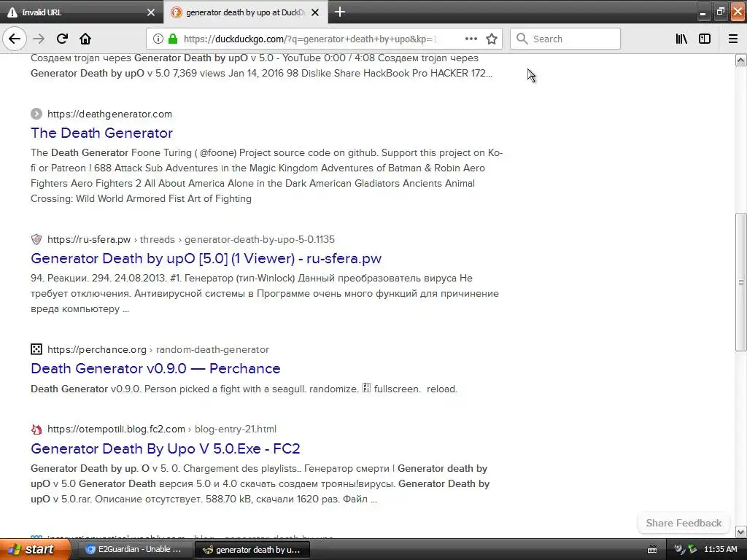Open the Library bookshelf icon
The image size is (747, 560).
pyautogui.click(x=681, y=39)
